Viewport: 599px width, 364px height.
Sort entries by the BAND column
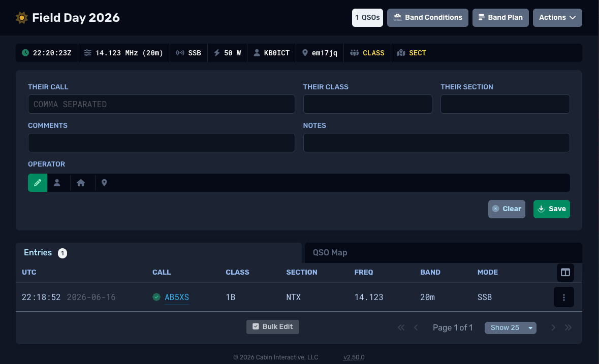430,273
